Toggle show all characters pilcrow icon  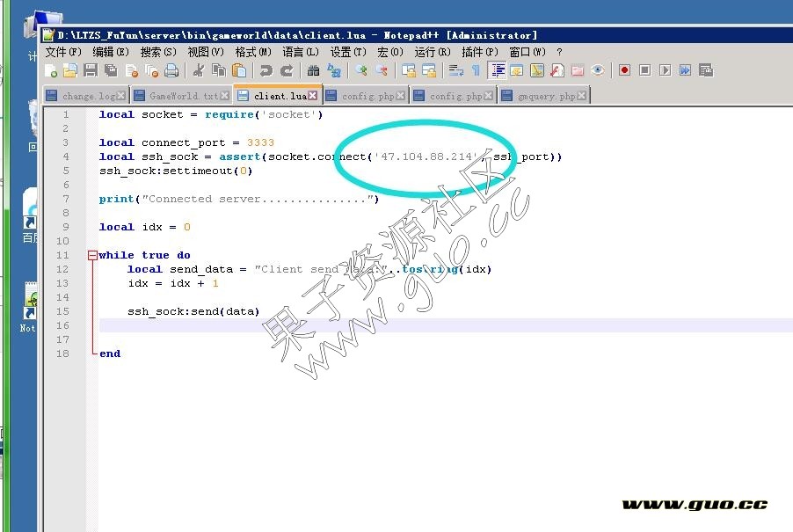coord(476,70)
